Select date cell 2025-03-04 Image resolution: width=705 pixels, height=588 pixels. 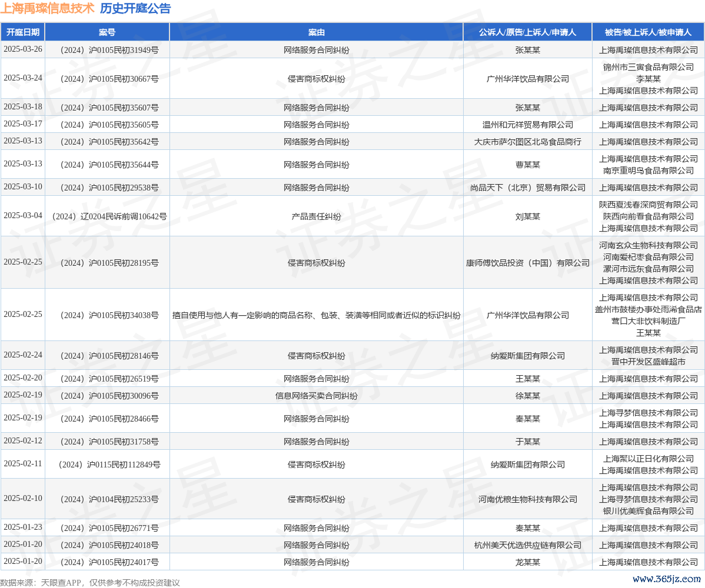(23, 216)
